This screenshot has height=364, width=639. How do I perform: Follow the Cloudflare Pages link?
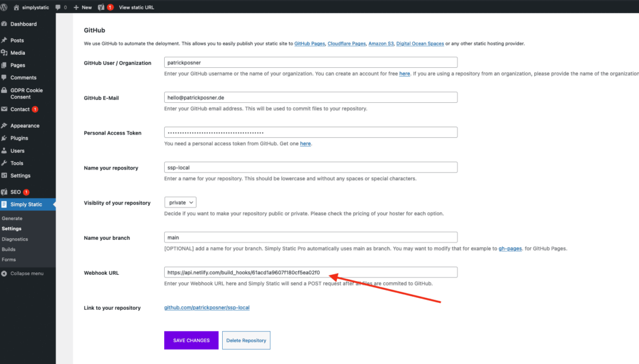[x=346, y=44]
